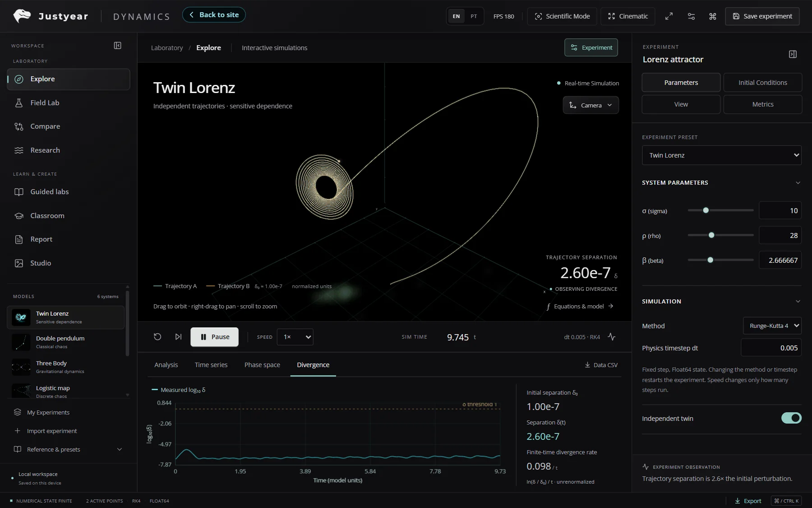
Task: Open the Experiment preset Twin Lorenz dropdown
Action: (x=722, y=155)
